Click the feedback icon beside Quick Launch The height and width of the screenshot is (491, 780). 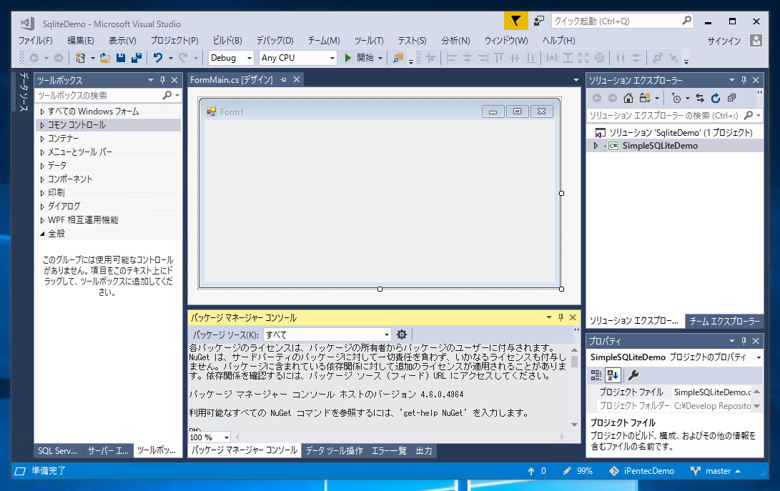click(539, 21)
